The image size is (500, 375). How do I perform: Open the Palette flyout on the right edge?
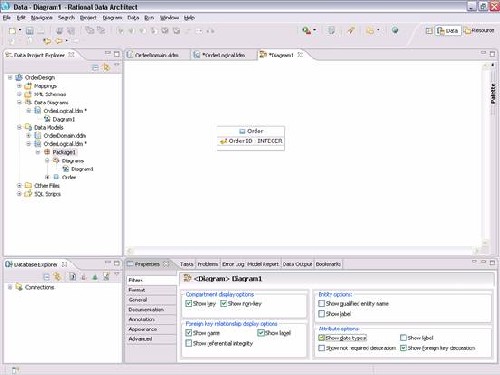(493, 94)
